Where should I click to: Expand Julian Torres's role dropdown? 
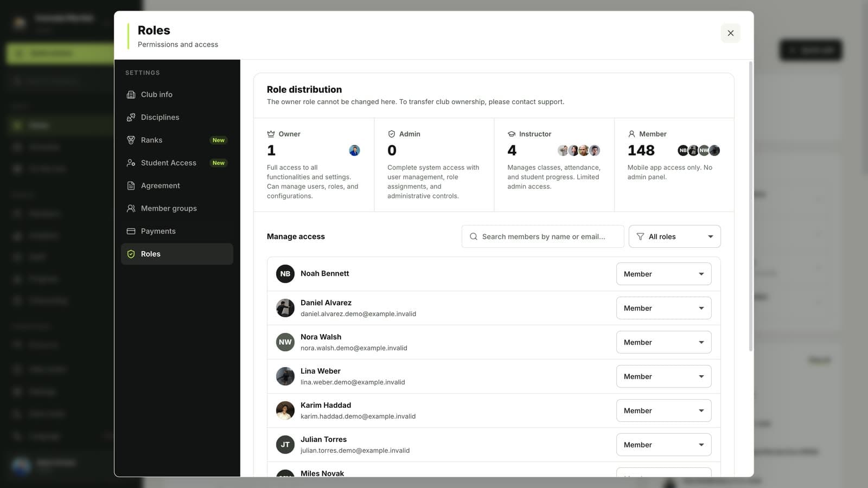(x=663, y=445)
